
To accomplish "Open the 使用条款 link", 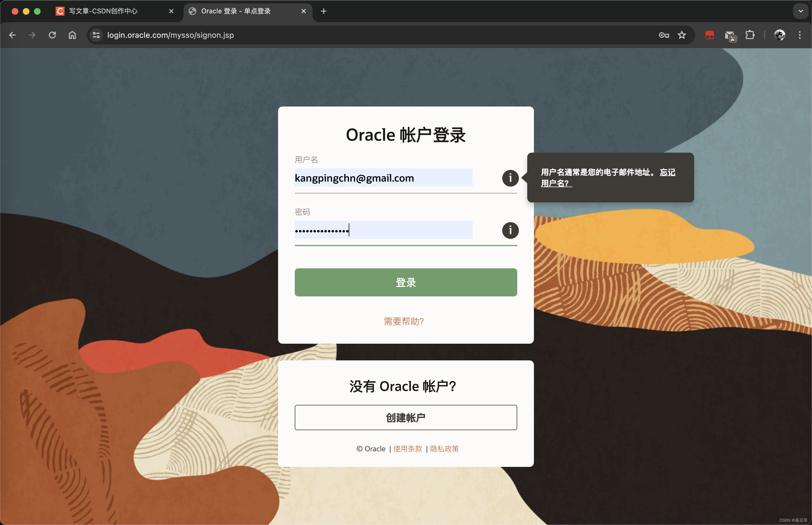I will tap(408, 449).
